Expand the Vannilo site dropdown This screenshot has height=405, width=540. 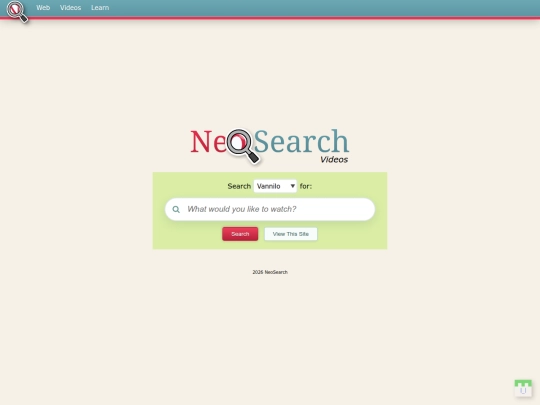[275, 186]
